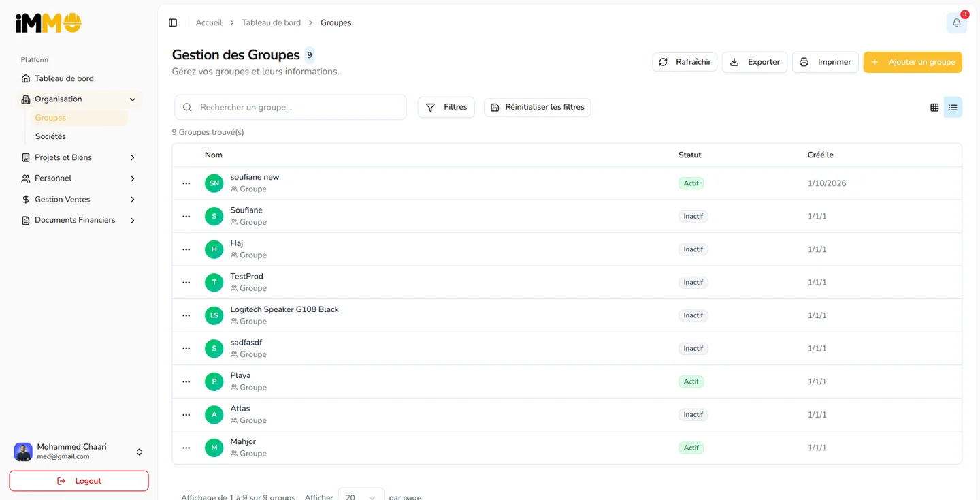Image resolution: width=980 pixels, height=500 pixels.
Task: Click the IMMO logo
Action: tap(48, 23)
